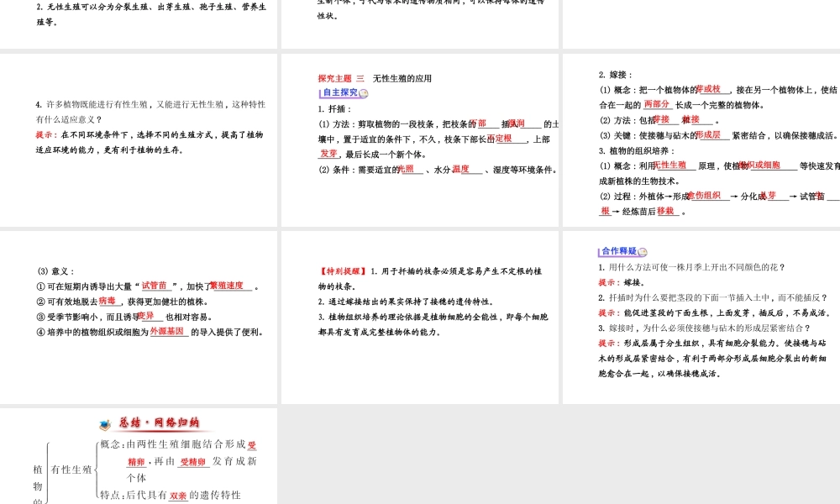The height and width of the screenshot is (504, 840).
Task: Click the red title 总结·网络归纳
Action: 159,423
